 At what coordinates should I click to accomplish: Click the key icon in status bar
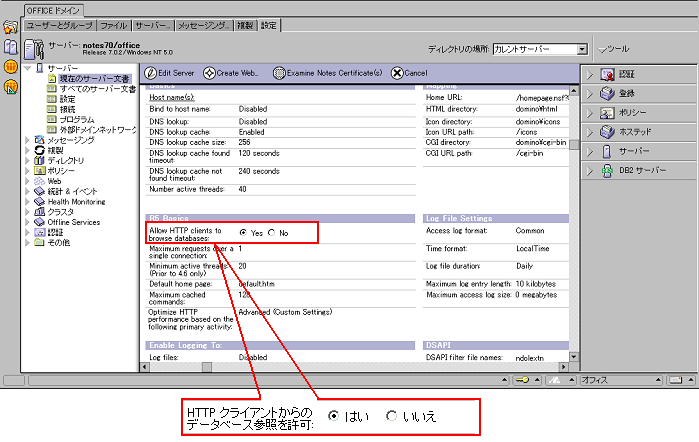pos(521,380)
